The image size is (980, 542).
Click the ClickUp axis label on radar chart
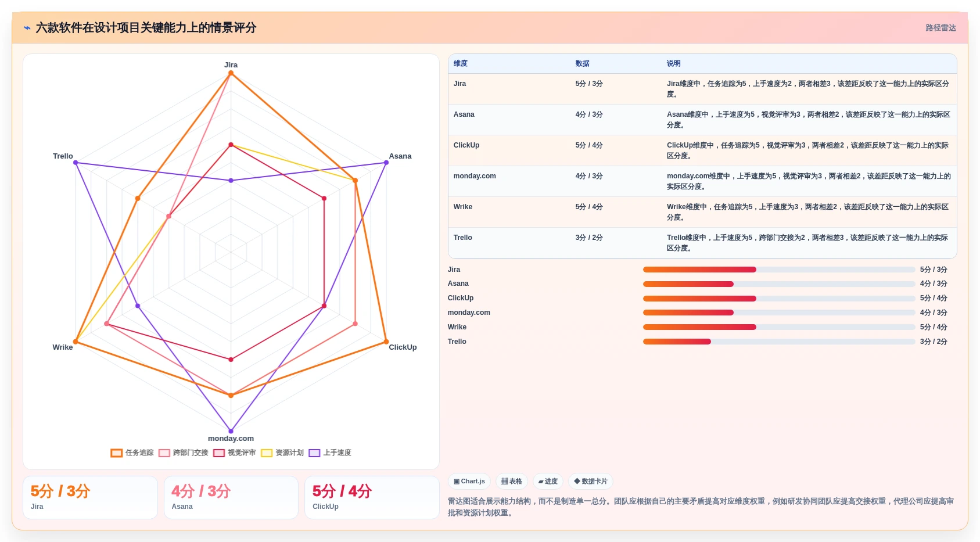click(x=403, y=347)
